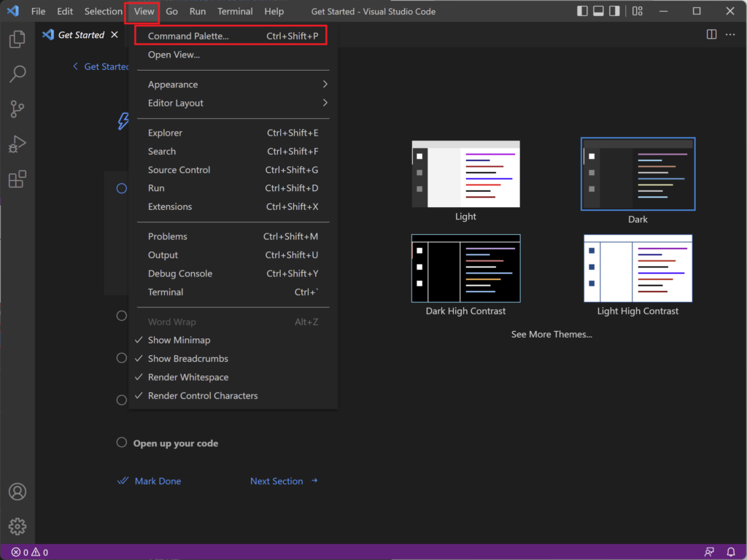Image resolution: width=747 pixels, height=560 pixels.
Task: Select Explorer in the View menu
Action: pos(233,133)
